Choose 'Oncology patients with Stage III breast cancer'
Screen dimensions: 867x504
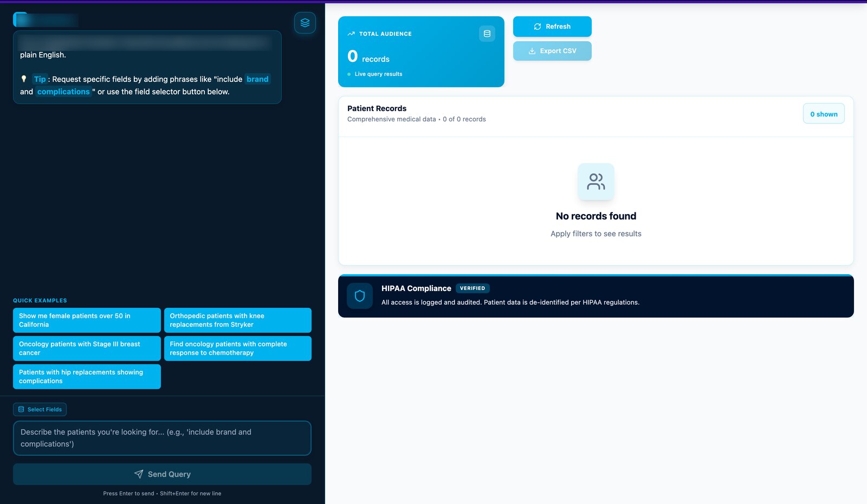(87, 348)
